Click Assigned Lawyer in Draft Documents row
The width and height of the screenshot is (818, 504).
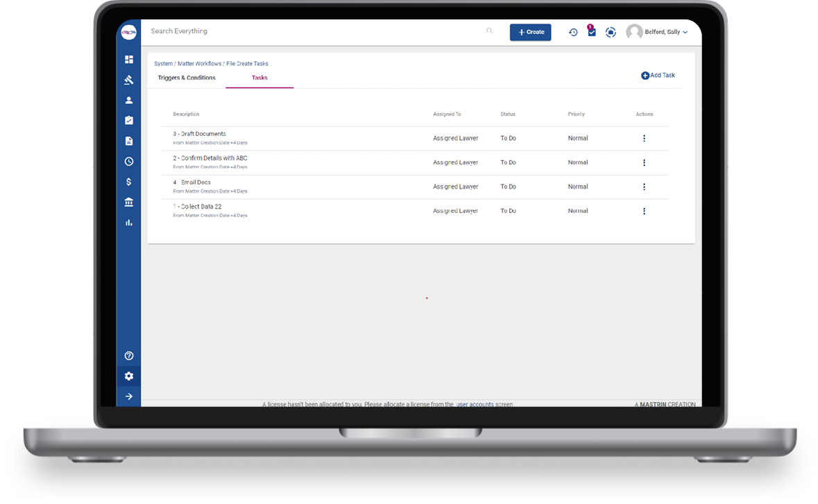(x=455, y=138)
